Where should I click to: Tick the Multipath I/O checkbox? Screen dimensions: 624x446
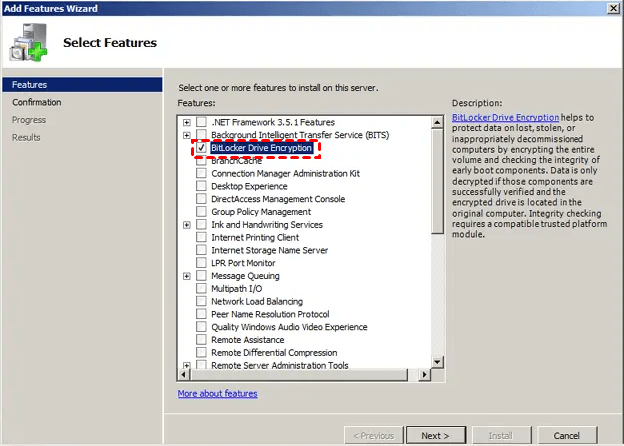pos(201,288)
